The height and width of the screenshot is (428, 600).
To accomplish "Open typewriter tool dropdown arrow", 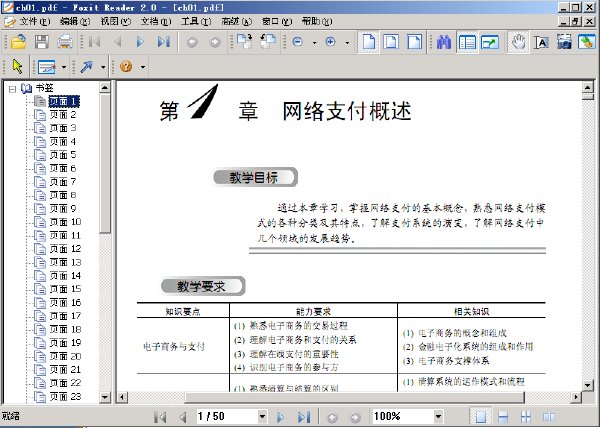I will (x=64, y=67).
